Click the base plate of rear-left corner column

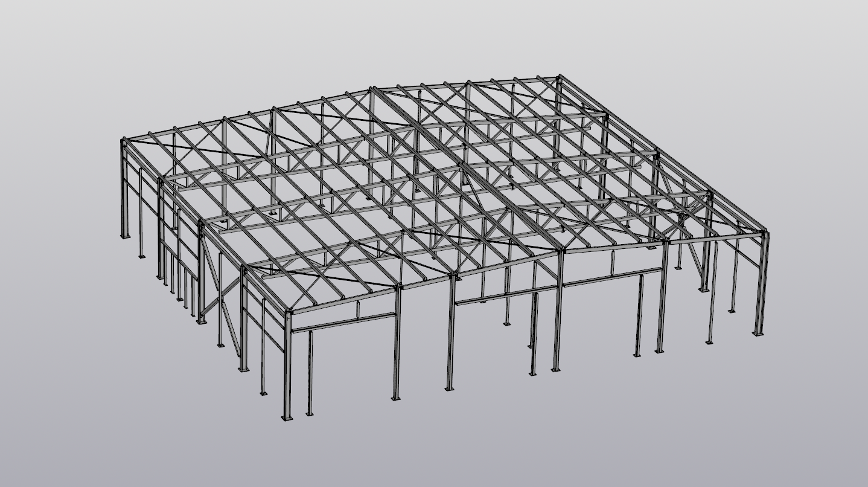tap(125, 236)
